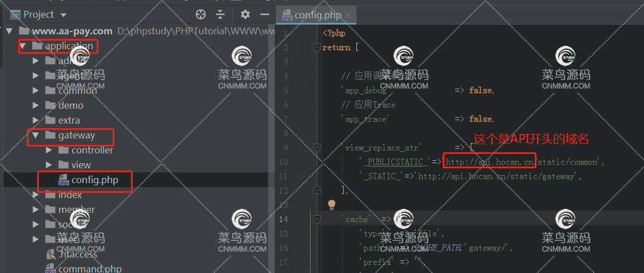Click the .htaccess file icon

coord(50,254)
